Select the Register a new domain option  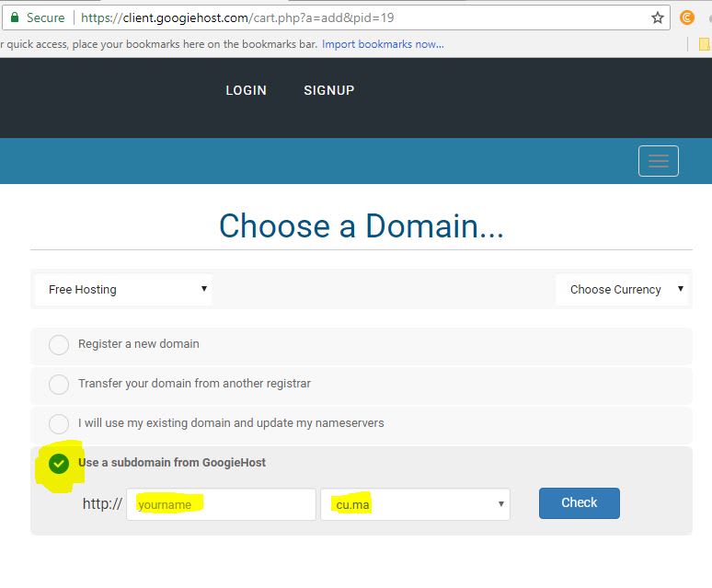[59, 345]
